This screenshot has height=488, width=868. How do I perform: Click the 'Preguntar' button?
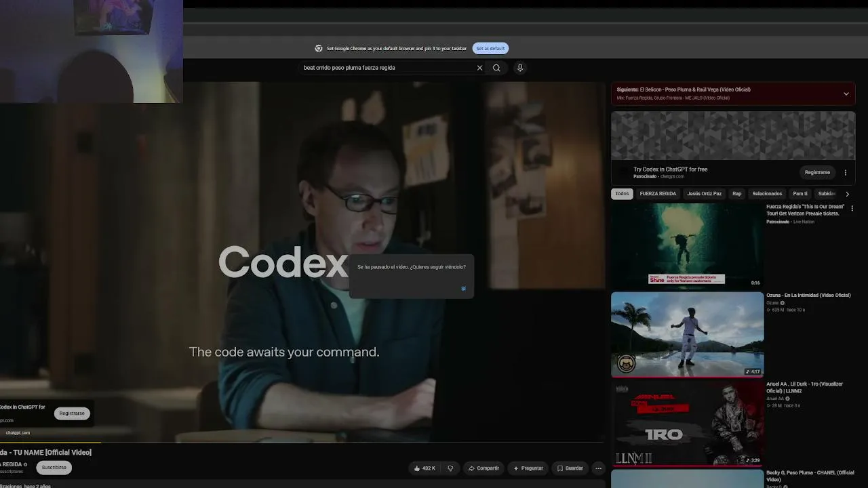click(x=528, y=468)
